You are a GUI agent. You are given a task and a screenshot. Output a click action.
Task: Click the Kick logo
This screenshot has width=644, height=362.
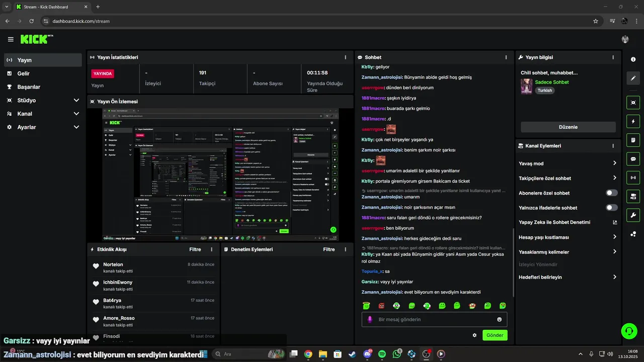click(37, 39)
